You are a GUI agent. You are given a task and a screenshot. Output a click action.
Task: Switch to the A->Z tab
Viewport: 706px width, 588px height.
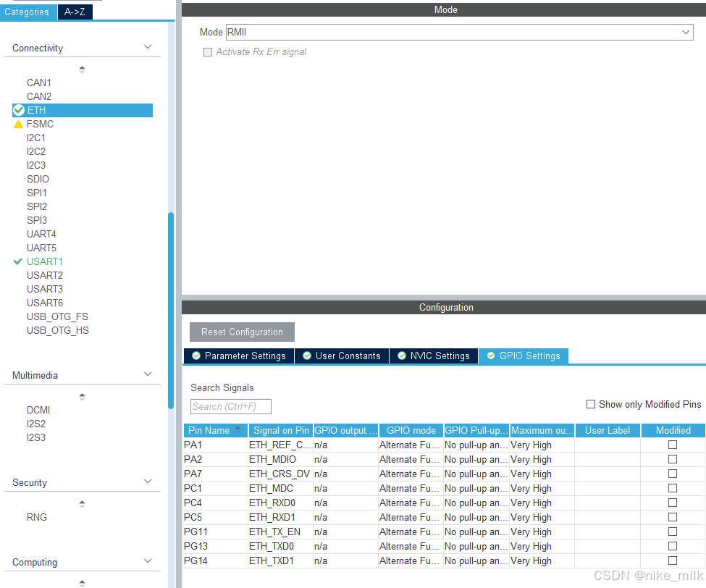pyautogui.click(x=75, y=12)
